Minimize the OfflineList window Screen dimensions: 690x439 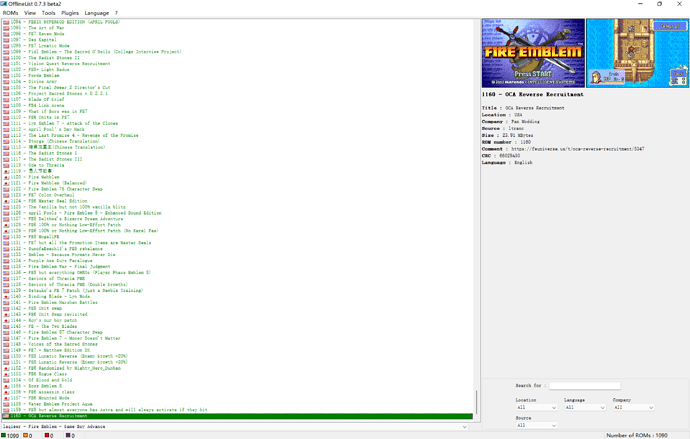(x=640, y=4)
